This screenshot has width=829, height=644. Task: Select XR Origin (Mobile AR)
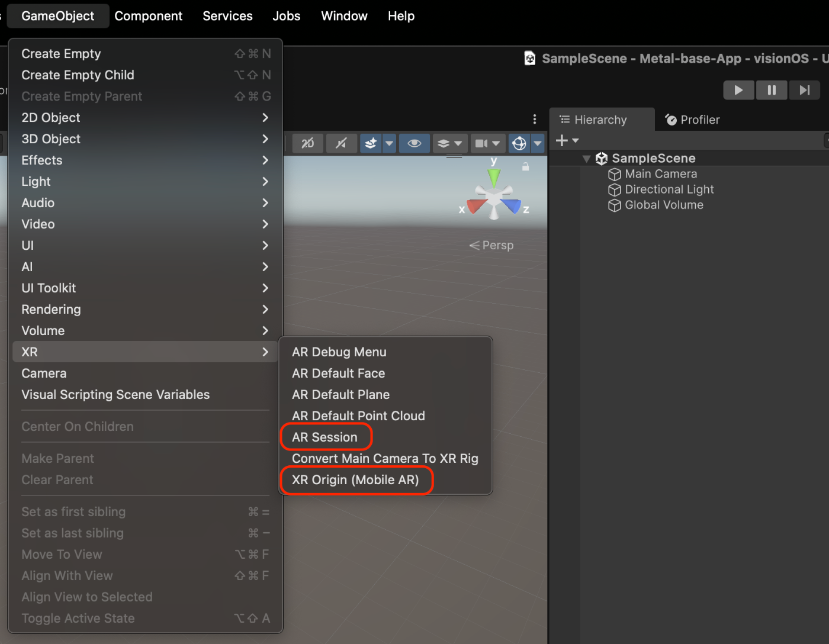point(385,480)
